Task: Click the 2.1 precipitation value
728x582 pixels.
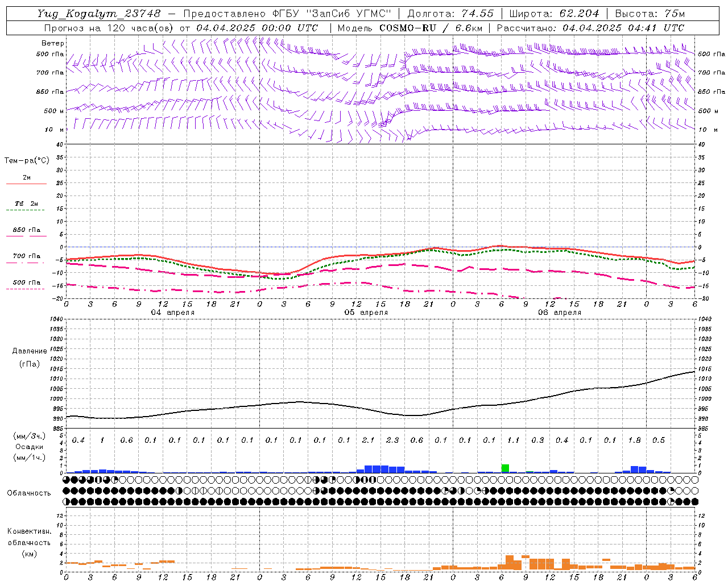Action: coord(368,440)
